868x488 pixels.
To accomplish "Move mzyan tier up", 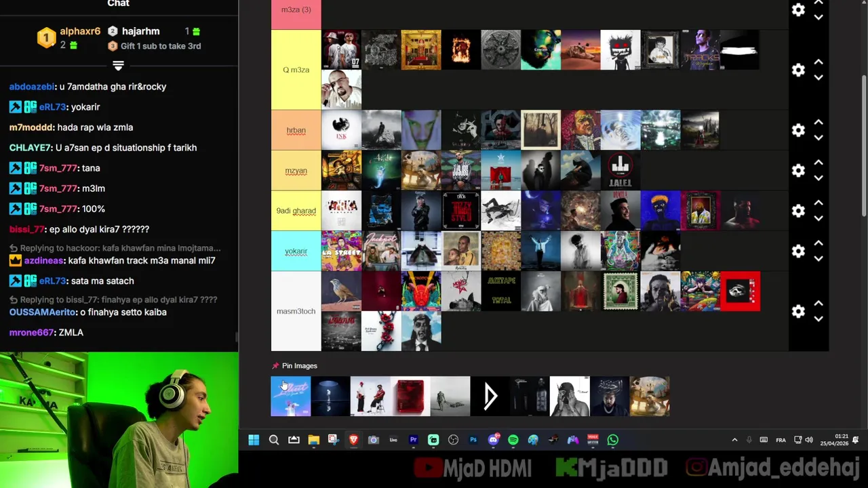I will [x=818, y=163].
